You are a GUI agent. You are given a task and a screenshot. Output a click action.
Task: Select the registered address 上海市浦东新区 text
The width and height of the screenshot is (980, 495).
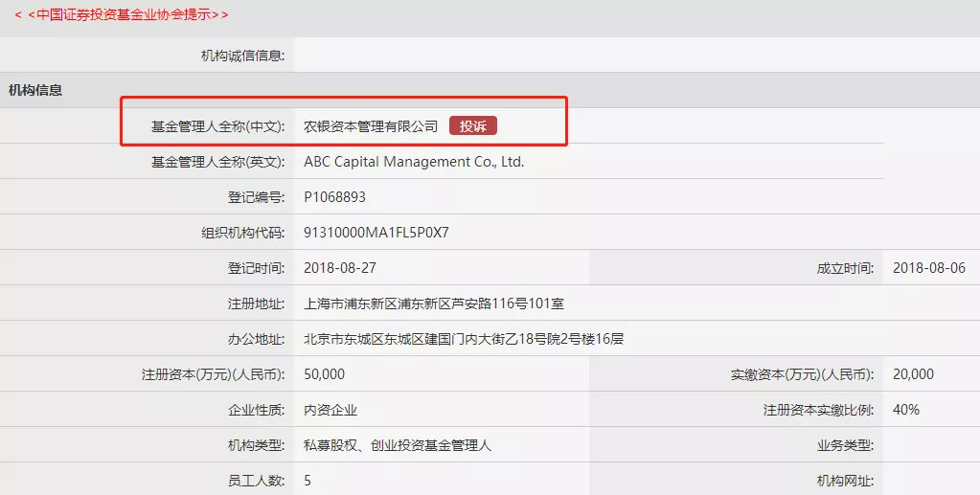(x=434, y=304)
